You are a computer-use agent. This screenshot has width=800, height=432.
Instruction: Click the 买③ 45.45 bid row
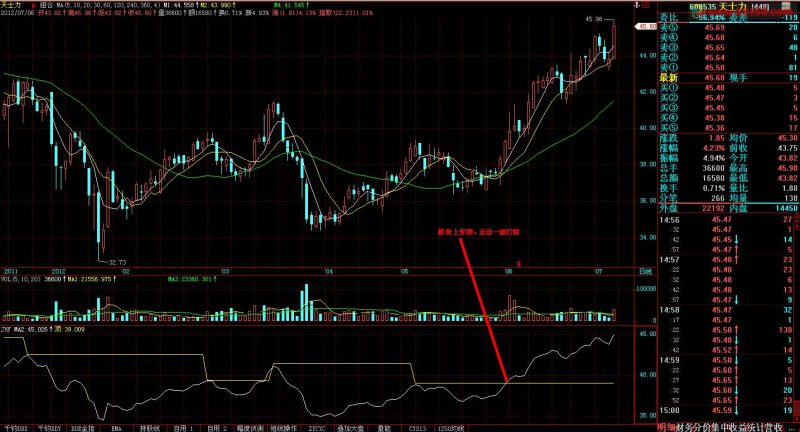pyautogui.click(x=728, y=108)
